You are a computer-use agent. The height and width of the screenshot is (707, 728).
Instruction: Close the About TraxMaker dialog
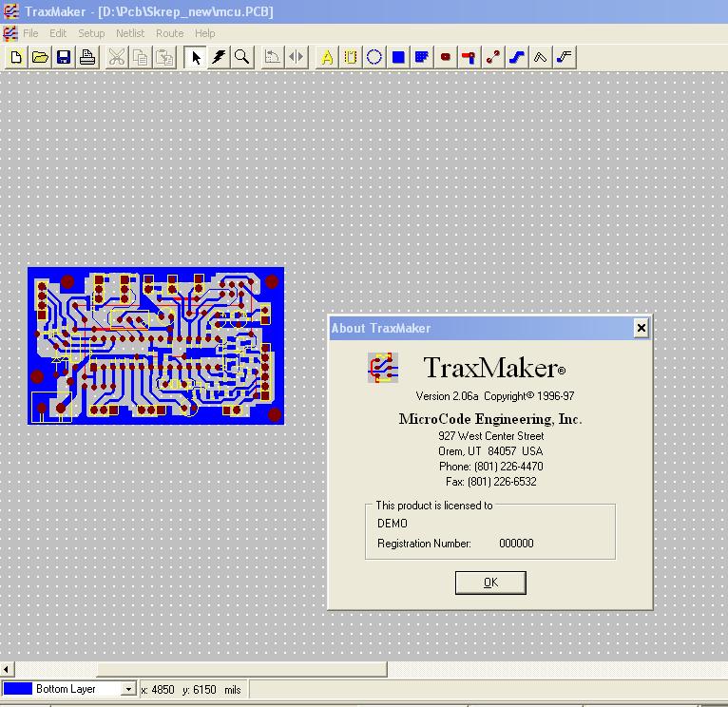coord(641,328)
